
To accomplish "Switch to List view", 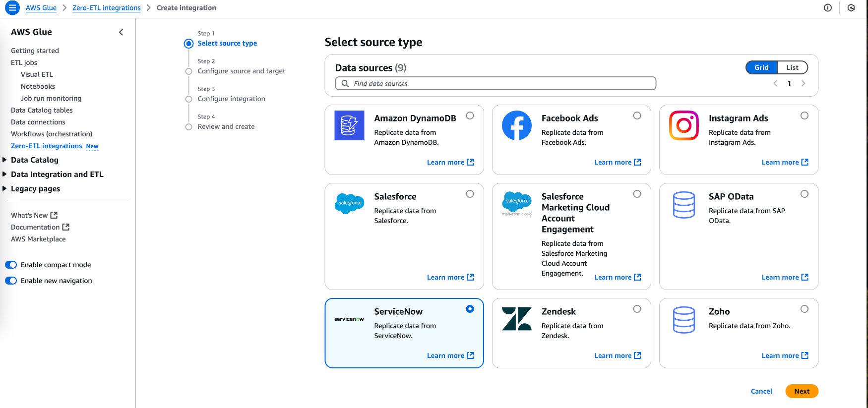I will click(x=792, y=67).
